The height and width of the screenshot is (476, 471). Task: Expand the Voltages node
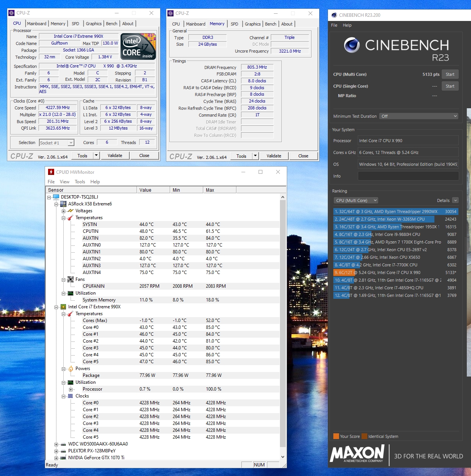coord(64,211)
